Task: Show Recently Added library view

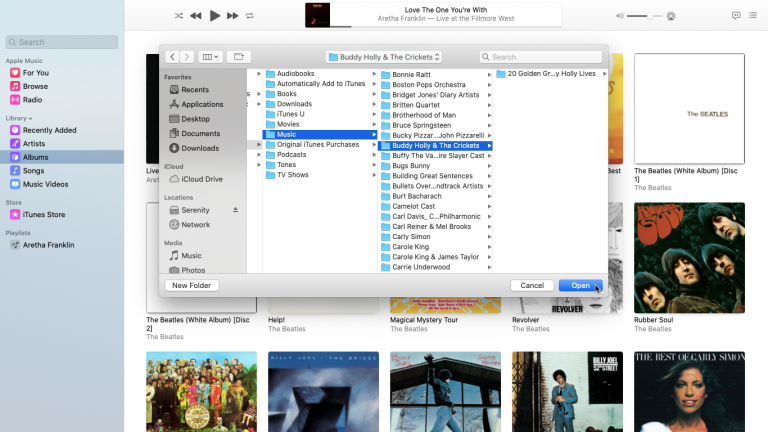Action: click(49, 130)
